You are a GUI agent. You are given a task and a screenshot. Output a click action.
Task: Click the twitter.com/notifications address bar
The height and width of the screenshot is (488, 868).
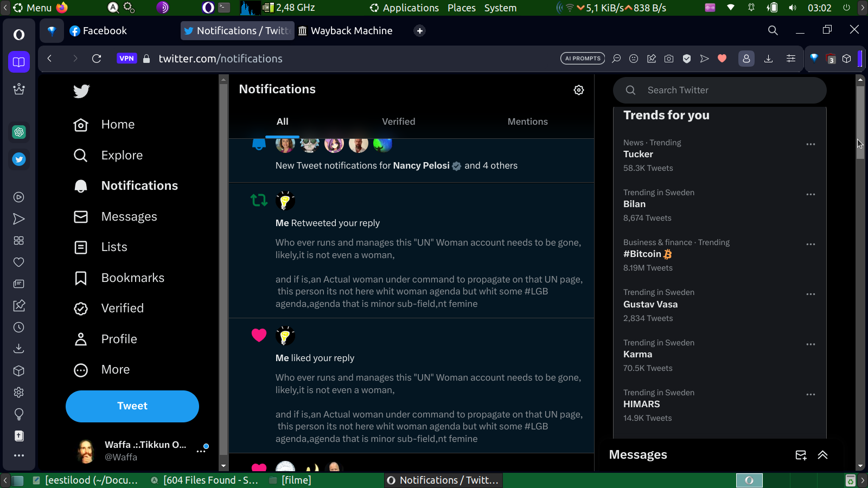click(220, 59)
